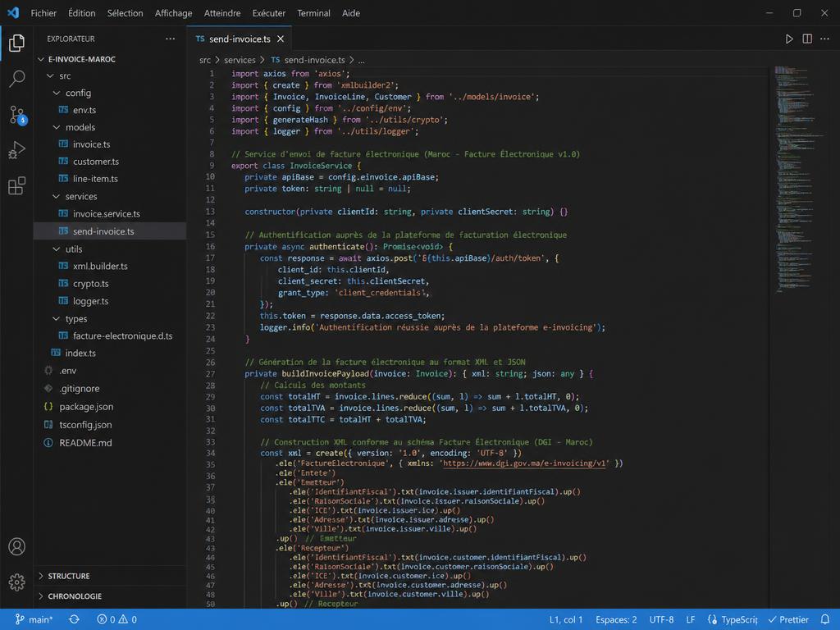Open Explorer views ellipsis menu
Screen dimensions: 840x630
click(x=171, y=39)
